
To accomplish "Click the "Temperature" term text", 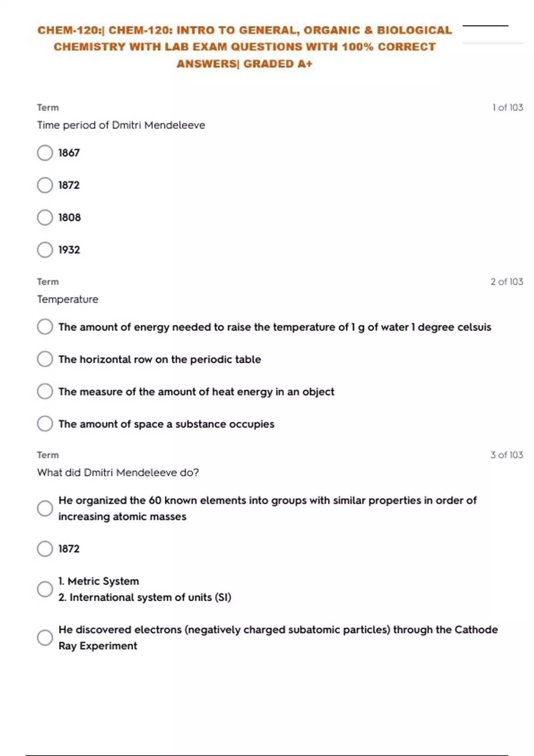I will click(68, 299).
